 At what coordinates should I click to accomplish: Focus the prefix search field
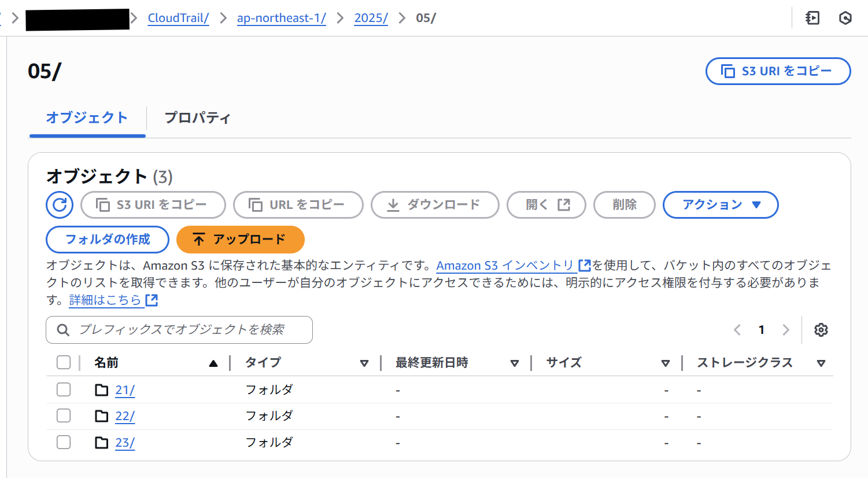[179, 330]
